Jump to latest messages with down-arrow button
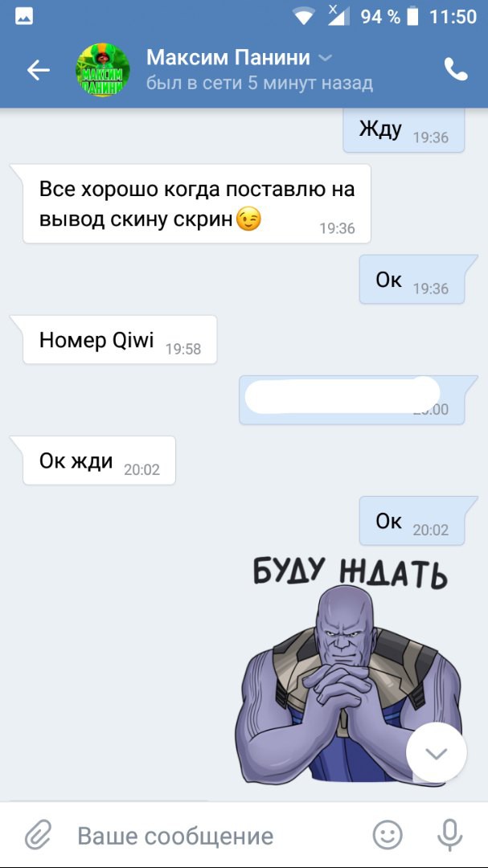The image size is (488, 868). (436, 753)
